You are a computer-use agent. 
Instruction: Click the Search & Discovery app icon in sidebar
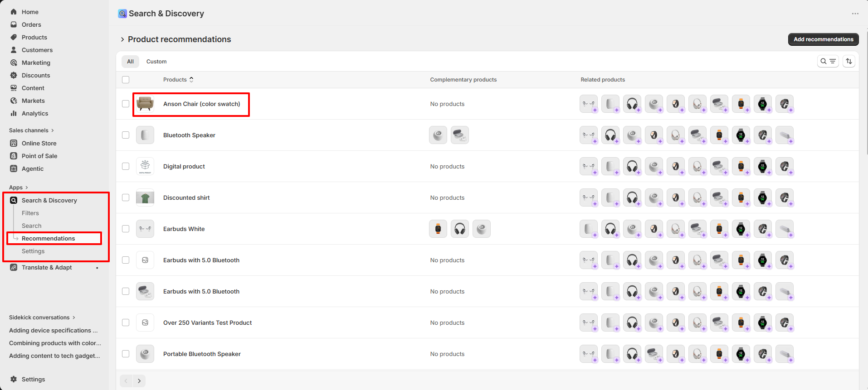[14, 200]
